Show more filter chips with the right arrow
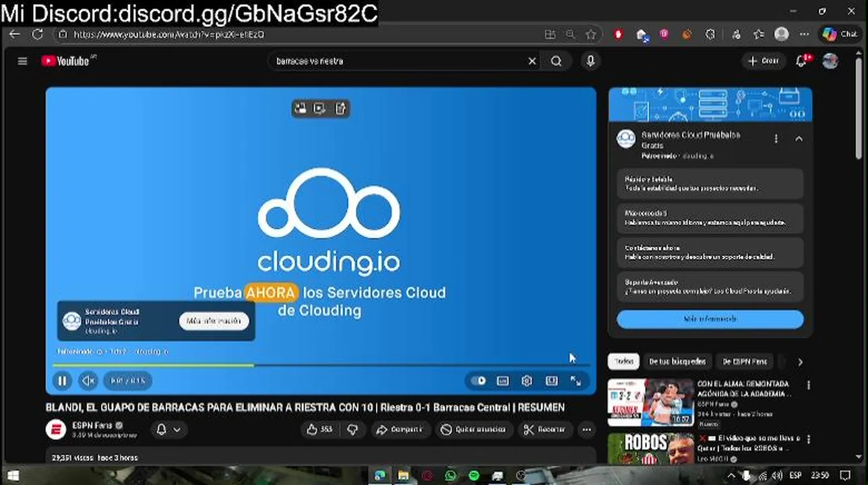The height and width of the screenshot is (485, 868). (x=800, y=362)
